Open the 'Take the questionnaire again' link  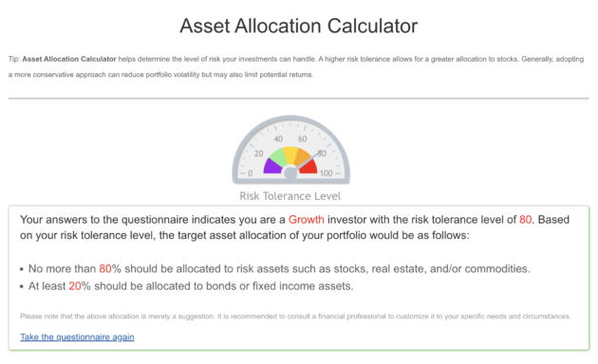(77, 337)
